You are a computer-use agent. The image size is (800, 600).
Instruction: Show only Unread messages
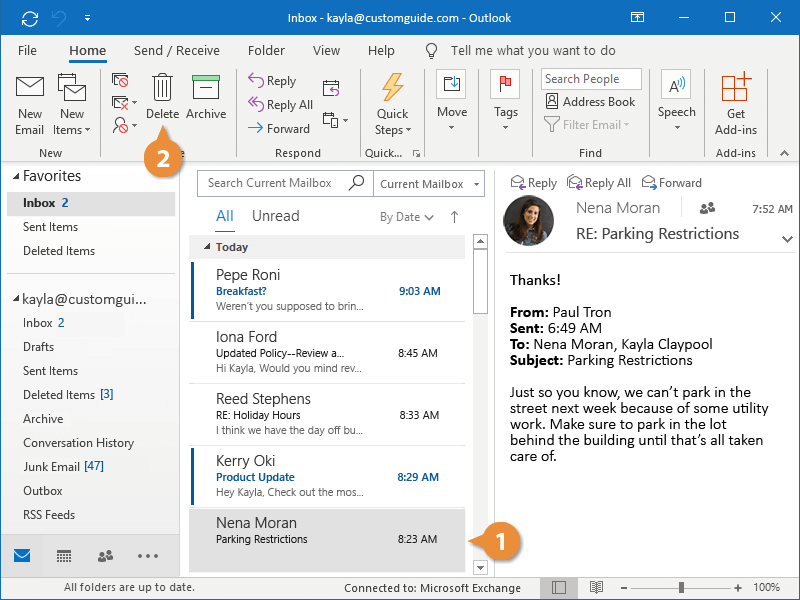point(276,216)
